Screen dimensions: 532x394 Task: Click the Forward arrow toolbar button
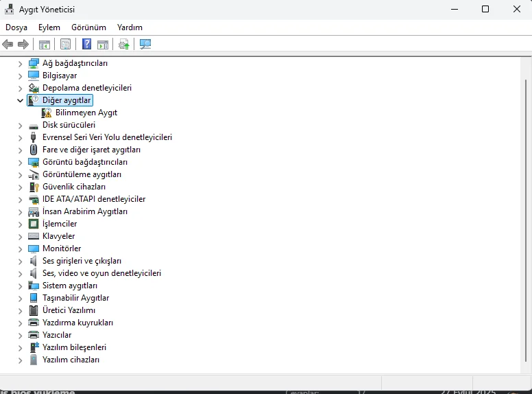coord(23,44)
